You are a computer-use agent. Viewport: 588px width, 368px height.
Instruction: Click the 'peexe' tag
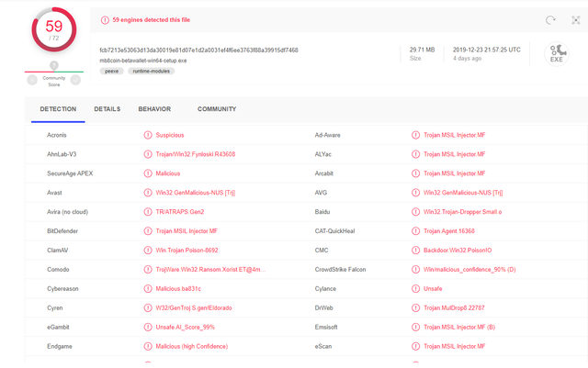click(x=112, y=71)
